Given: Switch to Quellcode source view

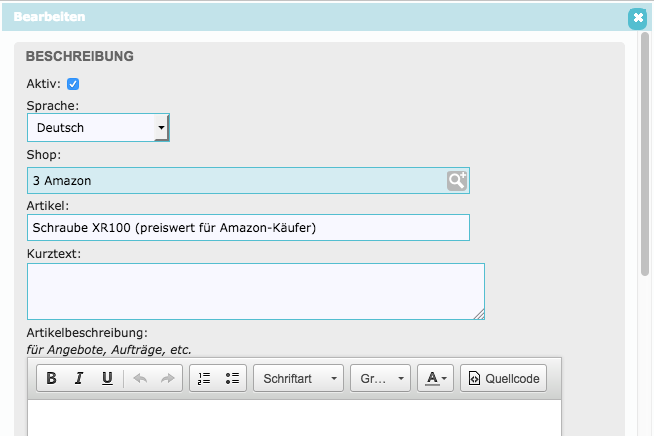Looking at the screenshot, I should click(504, 378).
